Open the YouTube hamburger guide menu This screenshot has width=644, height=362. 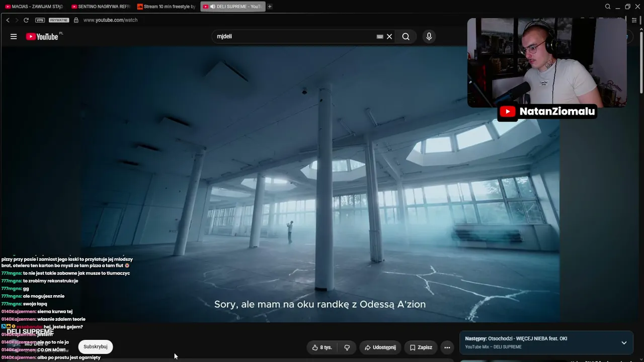click(x=14, y=36)
